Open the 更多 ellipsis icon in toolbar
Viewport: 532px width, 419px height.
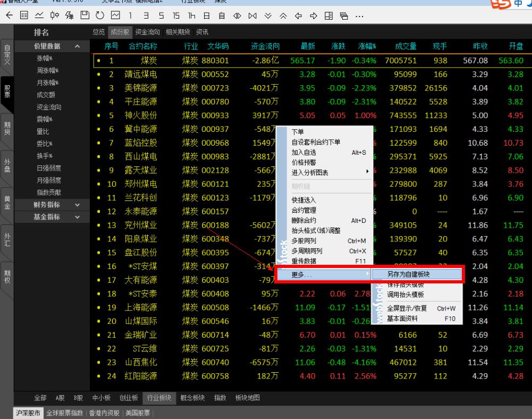point(360,16)
